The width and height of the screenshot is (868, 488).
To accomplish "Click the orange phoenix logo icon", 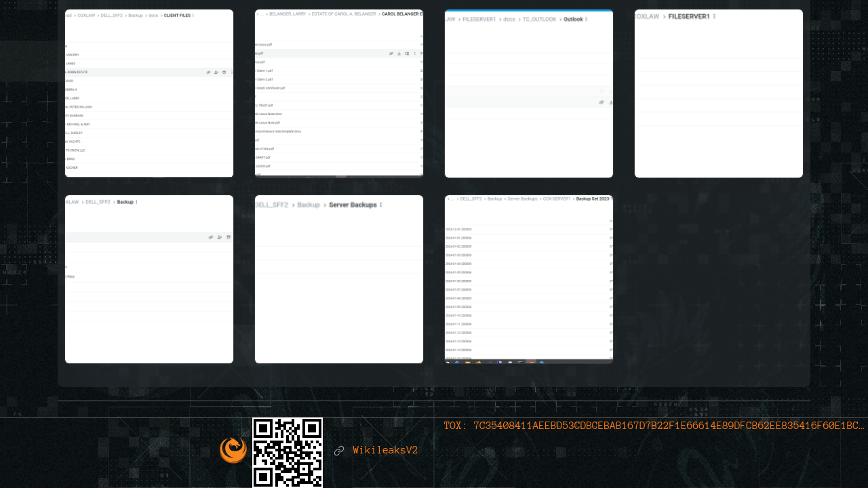I will (233, 450).
